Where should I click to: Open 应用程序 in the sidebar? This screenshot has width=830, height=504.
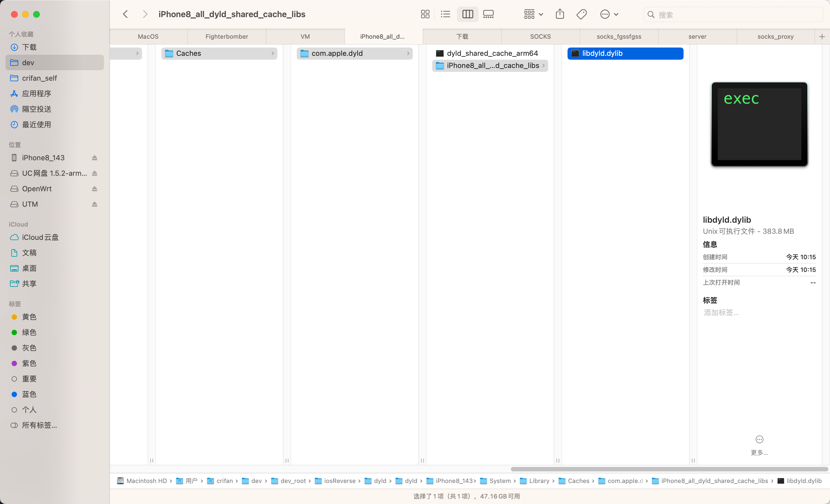coord(55,94)
